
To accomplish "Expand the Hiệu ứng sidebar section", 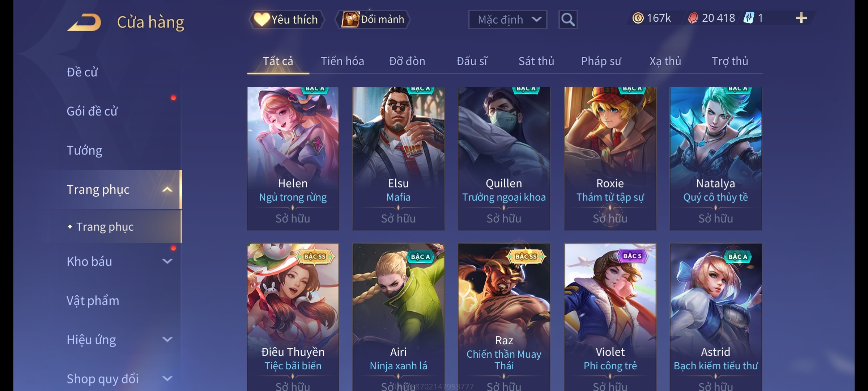I will (x=167, y=339).
